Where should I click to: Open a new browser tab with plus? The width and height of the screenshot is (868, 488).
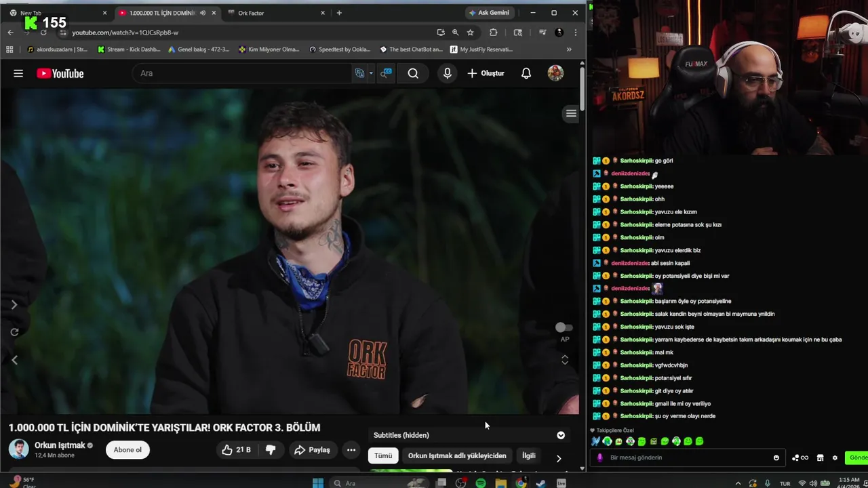(339, 13)
